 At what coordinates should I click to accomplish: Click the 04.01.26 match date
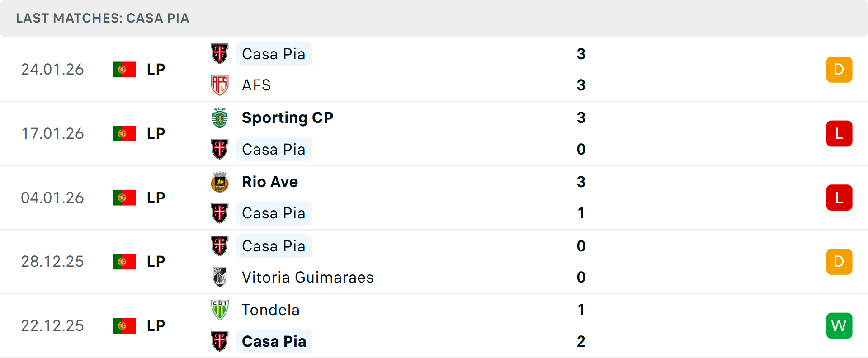coord(52,198)
